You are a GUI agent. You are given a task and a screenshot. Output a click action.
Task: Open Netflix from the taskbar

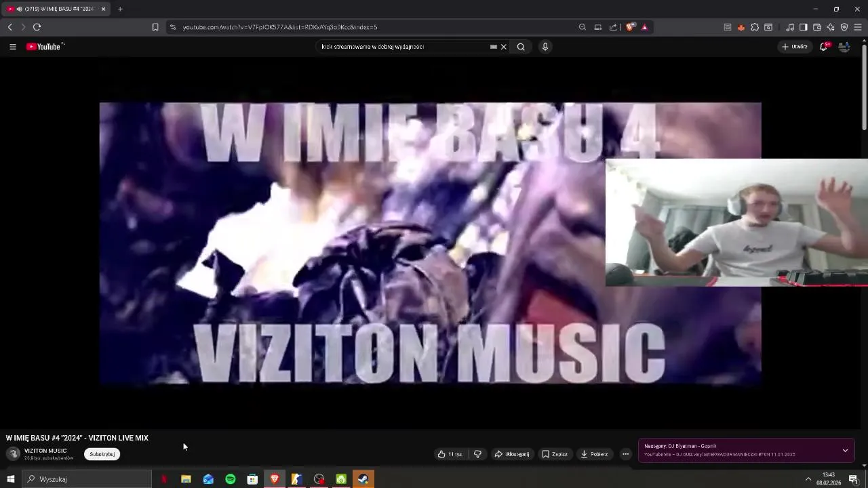click(x=163, y=479)
